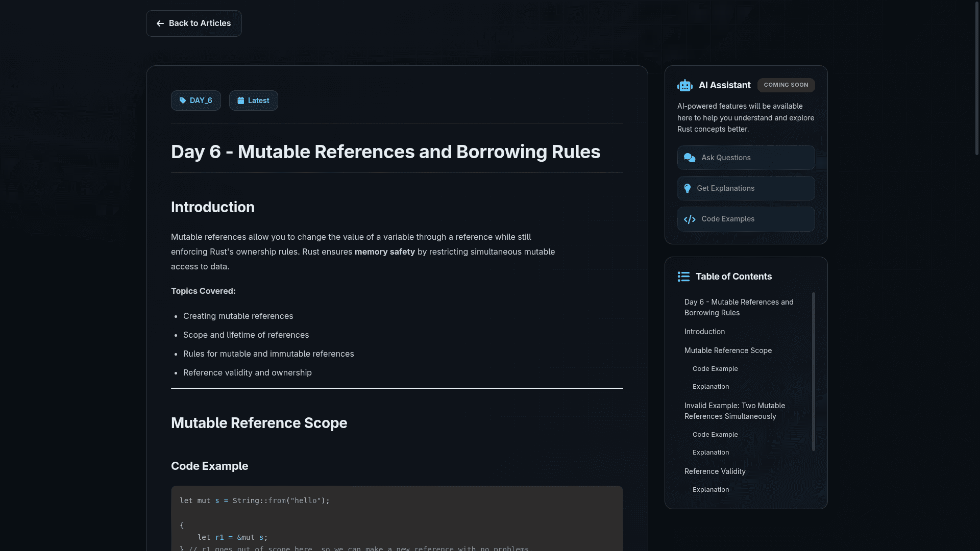Click the AI Assistant robot icon
The width and height of the screenshot is (980, 551).
point(685,85)
